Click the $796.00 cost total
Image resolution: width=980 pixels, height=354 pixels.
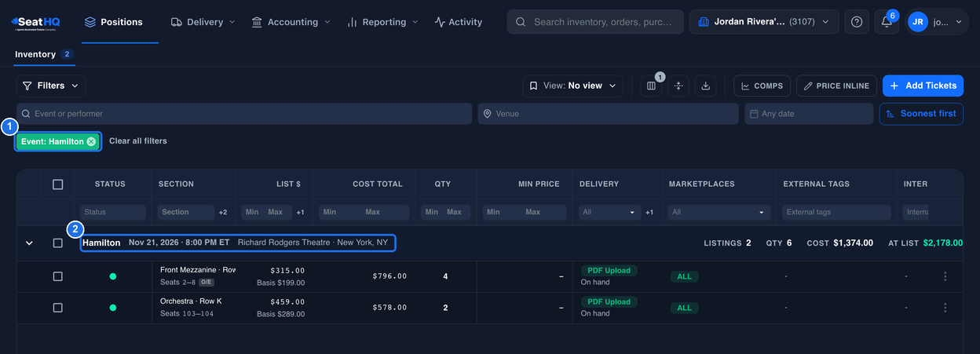[389, 276]
